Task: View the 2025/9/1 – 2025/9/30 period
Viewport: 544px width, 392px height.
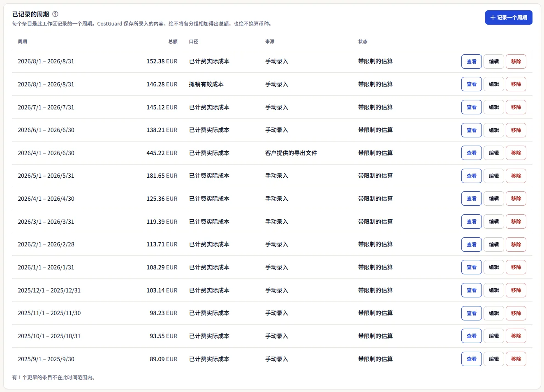Action: pyautogui.click(x=472, y=359)
